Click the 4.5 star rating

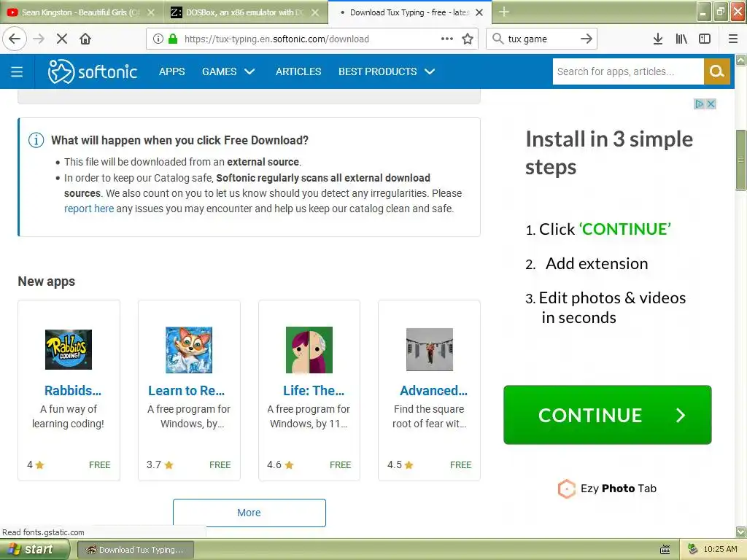(x=400, y=464)
